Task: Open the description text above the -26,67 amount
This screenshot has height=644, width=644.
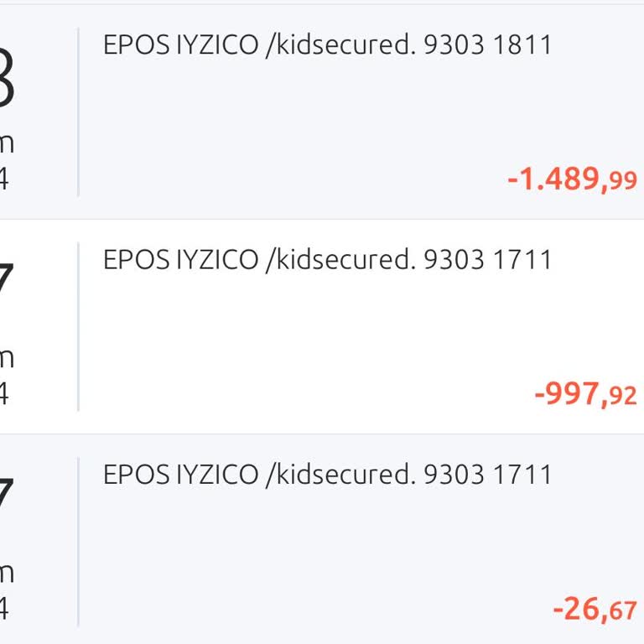Action: coord(327,475)
